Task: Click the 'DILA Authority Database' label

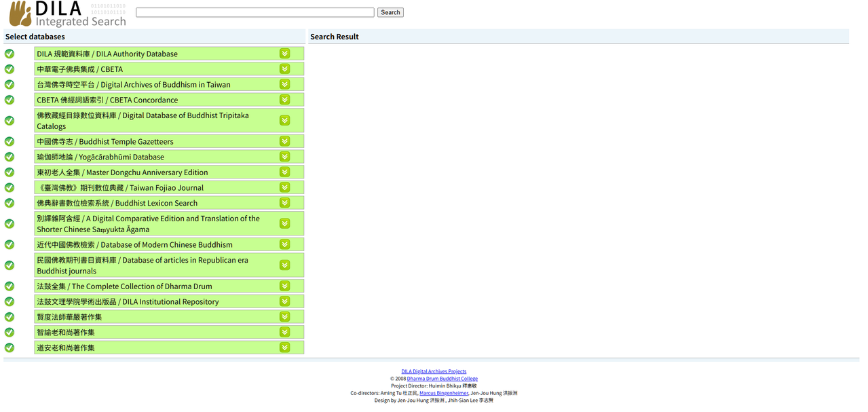Action: 107,54
